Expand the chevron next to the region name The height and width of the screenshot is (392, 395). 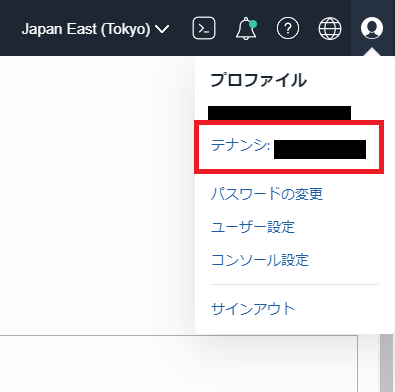tap(162, 29)
